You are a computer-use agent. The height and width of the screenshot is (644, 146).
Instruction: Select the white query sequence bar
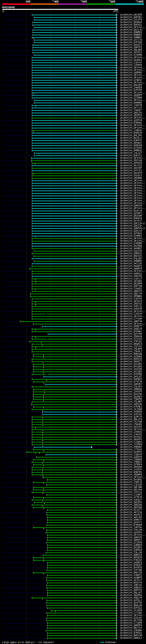pos(60,10)
